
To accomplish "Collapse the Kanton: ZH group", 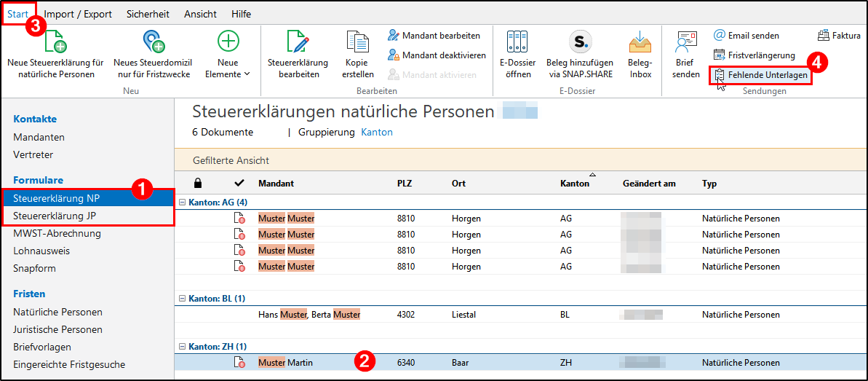I will click(x=182, y=347).
